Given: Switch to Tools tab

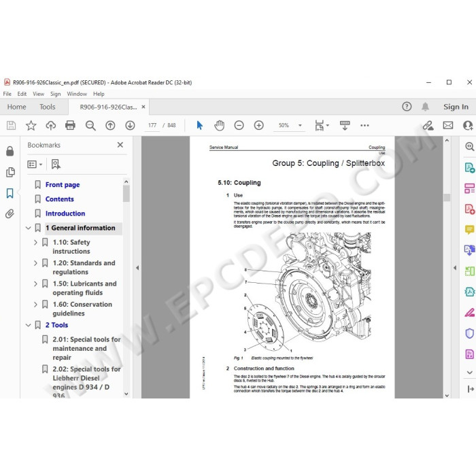Looking at the screenshot, I should pos(48,107).
